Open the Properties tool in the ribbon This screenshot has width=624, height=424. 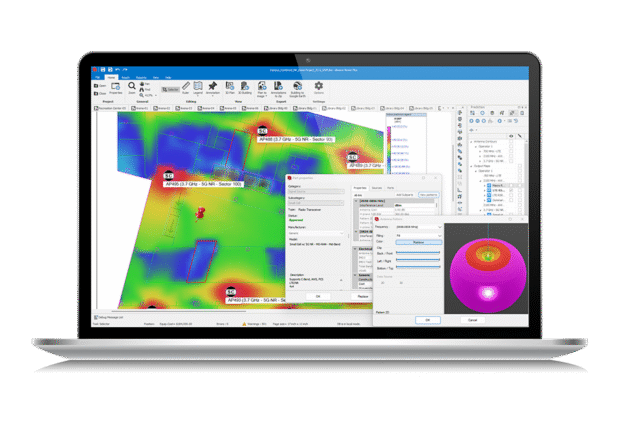coord(114,87)
